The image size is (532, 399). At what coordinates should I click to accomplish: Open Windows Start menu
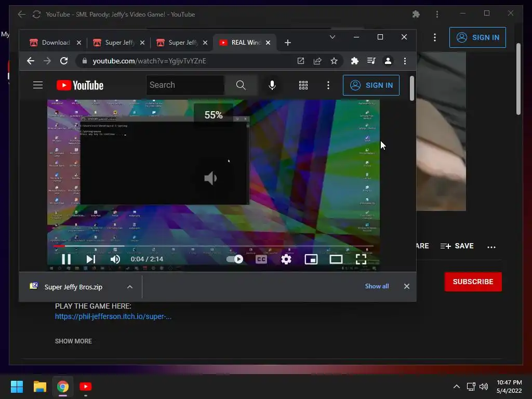[x=17, y=387]
